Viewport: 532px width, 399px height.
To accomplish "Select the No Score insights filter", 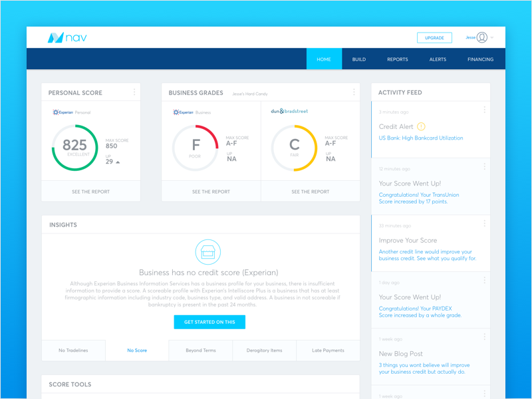I will 137,350.
